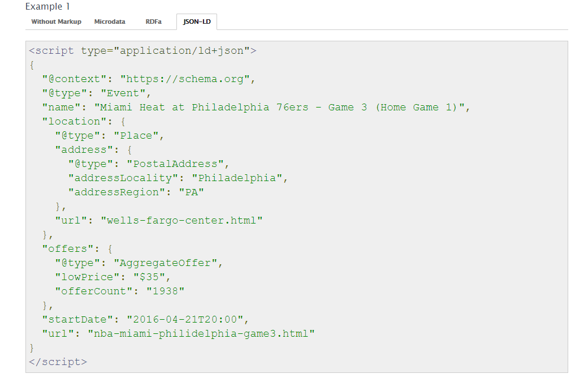588x382 pixels.
Task: Click the "url": "nba-miami-philidelphia-game3.html" line
Action: [x=178, y=334]
